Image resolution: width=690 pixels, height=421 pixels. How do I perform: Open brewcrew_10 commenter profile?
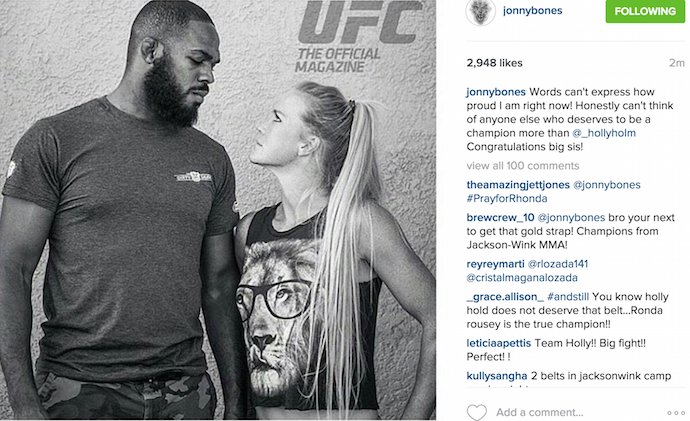[500, 217]
